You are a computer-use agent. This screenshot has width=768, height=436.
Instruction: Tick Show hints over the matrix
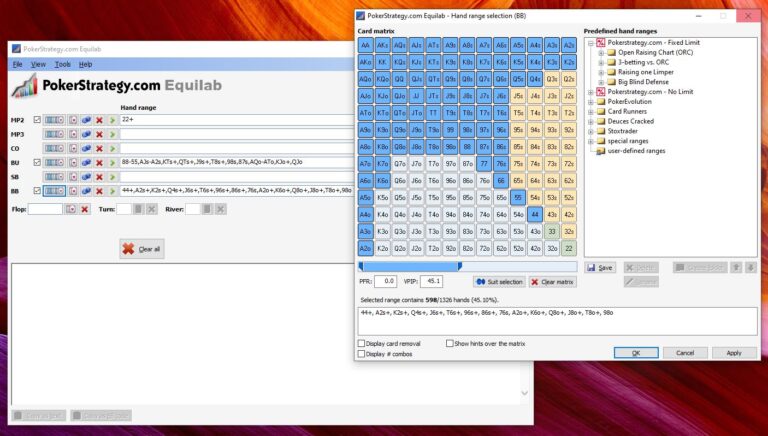(450, 343)
